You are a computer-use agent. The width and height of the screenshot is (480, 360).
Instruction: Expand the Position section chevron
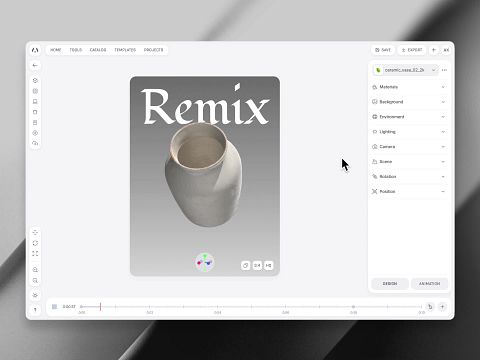coord(443,191)
